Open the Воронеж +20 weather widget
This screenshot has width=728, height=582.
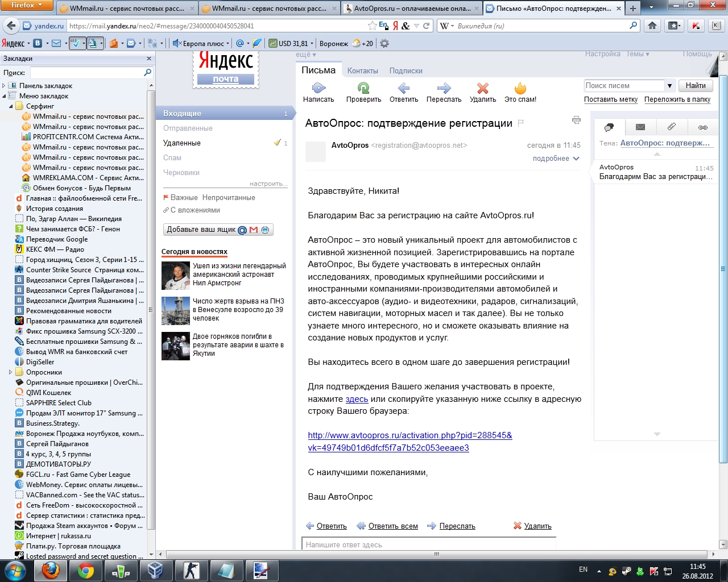(346, 43)
